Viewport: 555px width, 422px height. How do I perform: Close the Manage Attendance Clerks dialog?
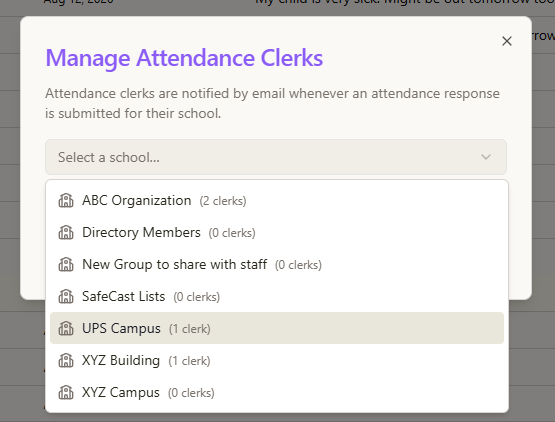507,41
